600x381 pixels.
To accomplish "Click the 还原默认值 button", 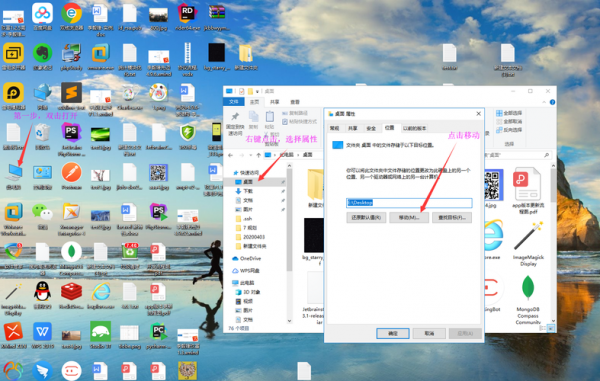I will (x=366, y=217).
